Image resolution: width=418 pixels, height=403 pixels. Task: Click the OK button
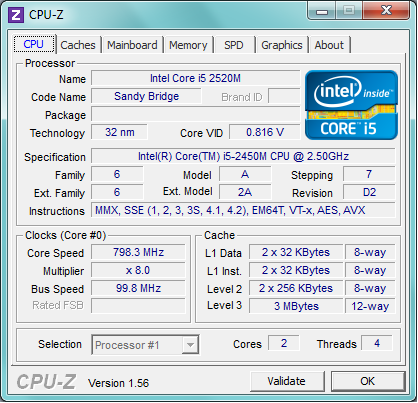point(368,381)
